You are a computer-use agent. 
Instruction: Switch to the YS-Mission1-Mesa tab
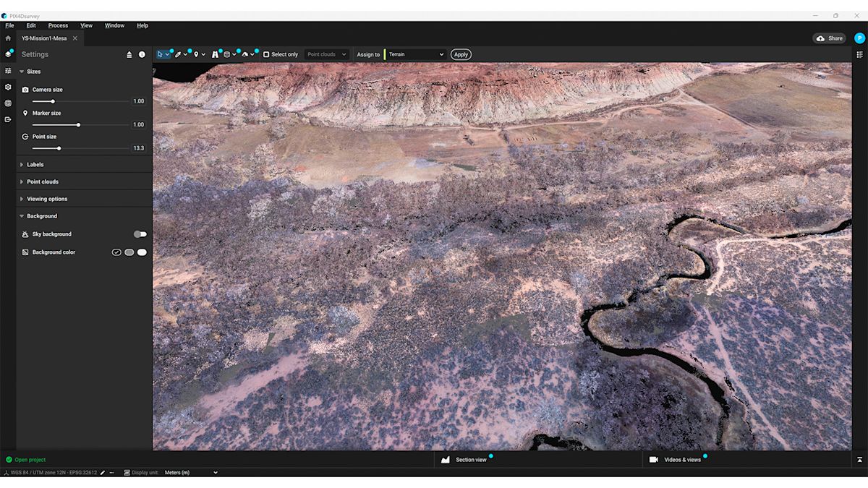(46, 38)
